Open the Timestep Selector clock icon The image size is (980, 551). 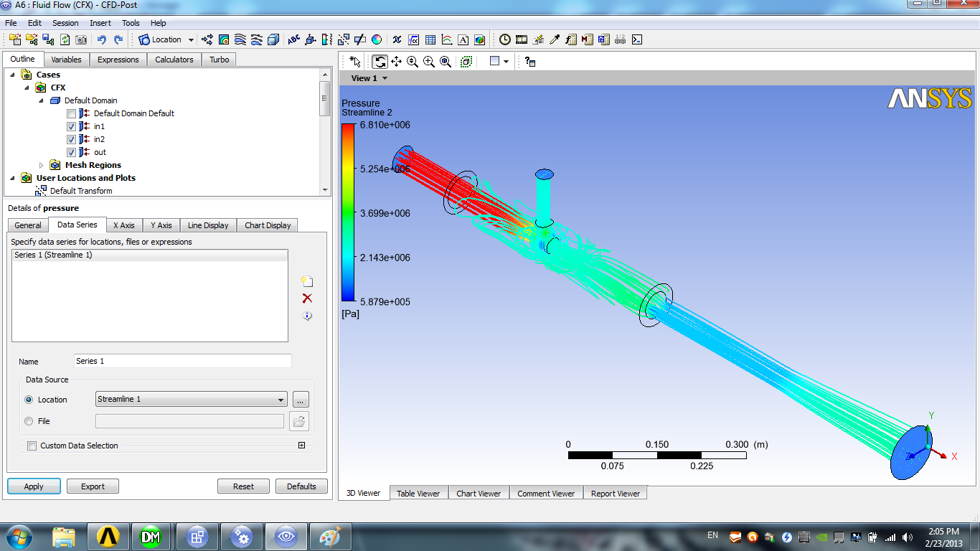pyautogui.click(x=505, y=39)
